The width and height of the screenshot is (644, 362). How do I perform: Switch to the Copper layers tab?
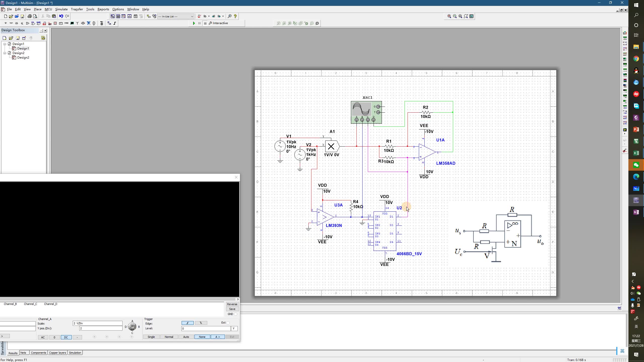click(58, 353)
